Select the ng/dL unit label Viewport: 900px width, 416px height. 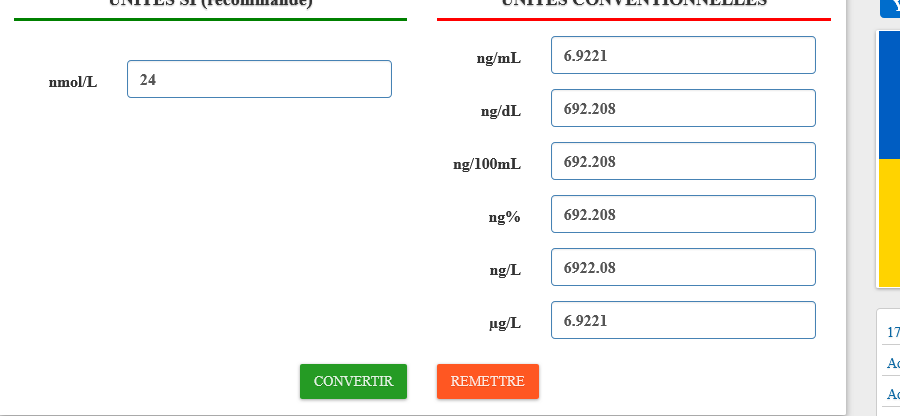(x=501, y=111)
